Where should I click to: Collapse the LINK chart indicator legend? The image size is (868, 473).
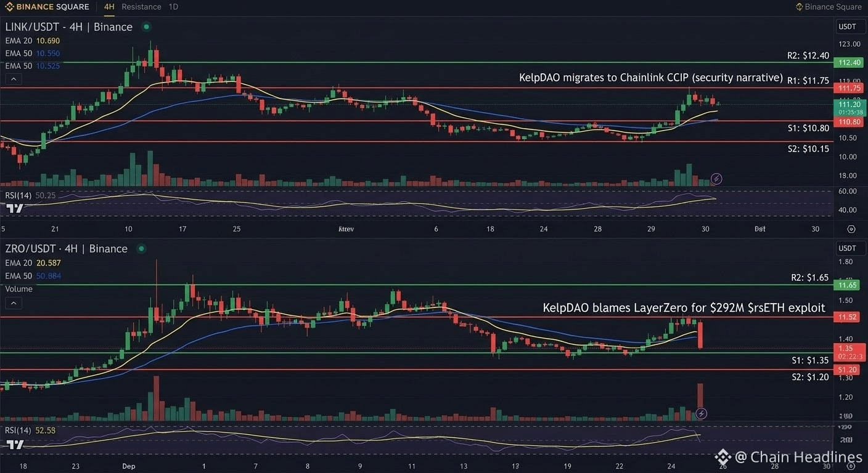click(13, 79)
